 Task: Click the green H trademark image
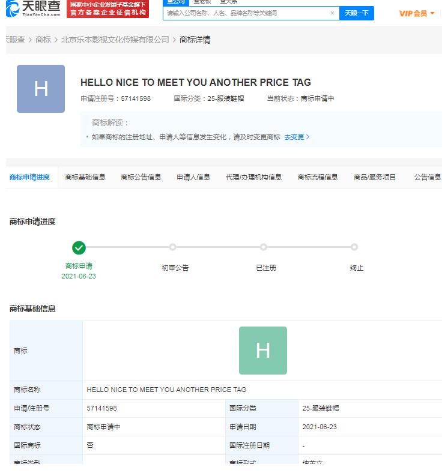[262, 351]
